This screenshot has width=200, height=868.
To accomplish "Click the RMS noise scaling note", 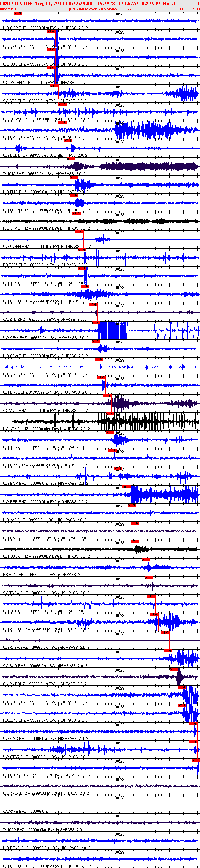I will 99,9.
